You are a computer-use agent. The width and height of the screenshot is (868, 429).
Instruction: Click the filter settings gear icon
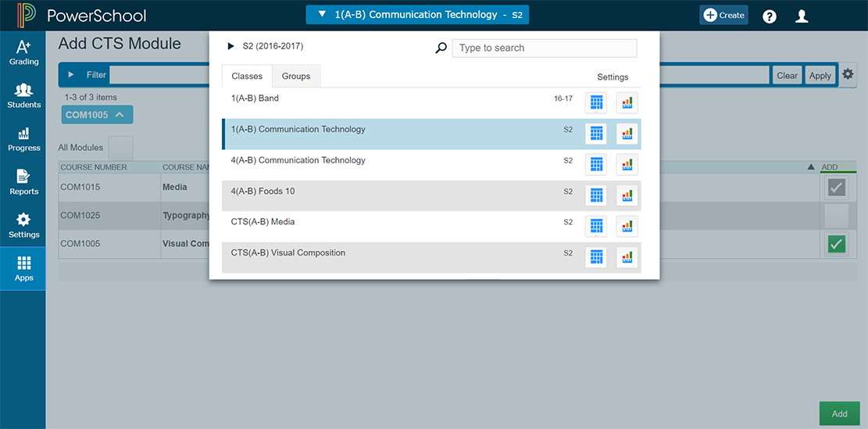[x=848, y=74]
